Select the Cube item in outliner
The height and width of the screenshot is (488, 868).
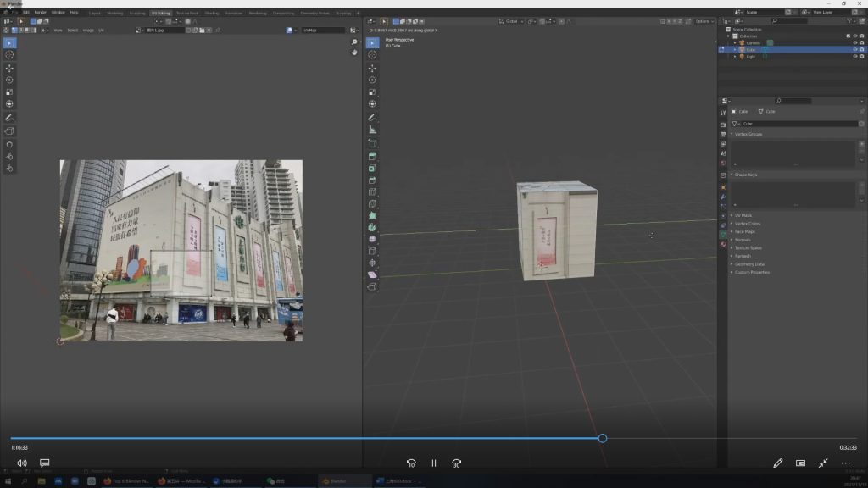point(751,50)
